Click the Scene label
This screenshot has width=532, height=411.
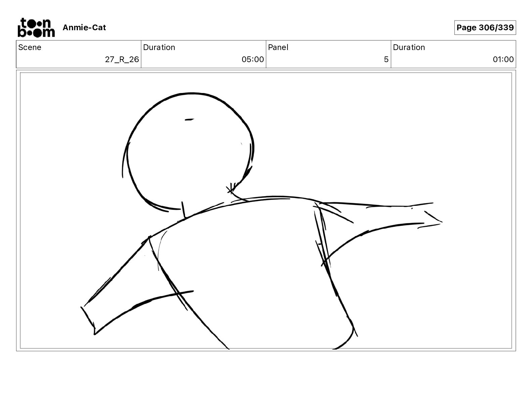(x=30, y=47)
